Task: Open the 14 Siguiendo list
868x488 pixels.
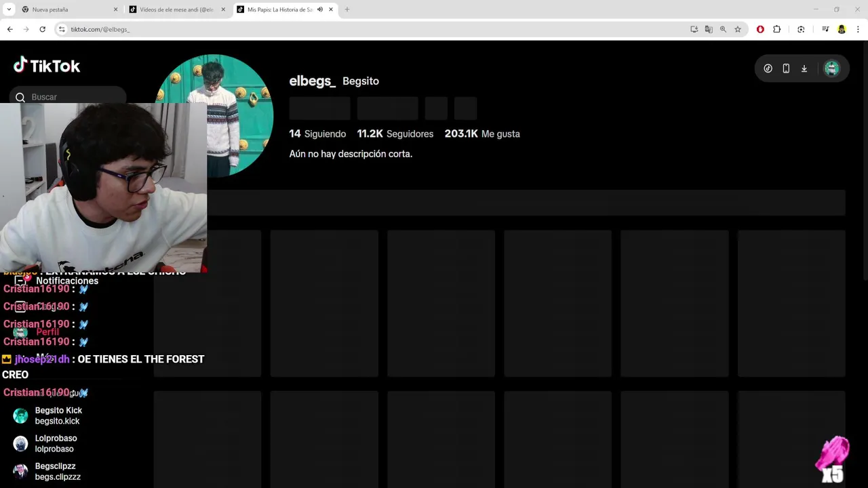Action: point(317,134)
